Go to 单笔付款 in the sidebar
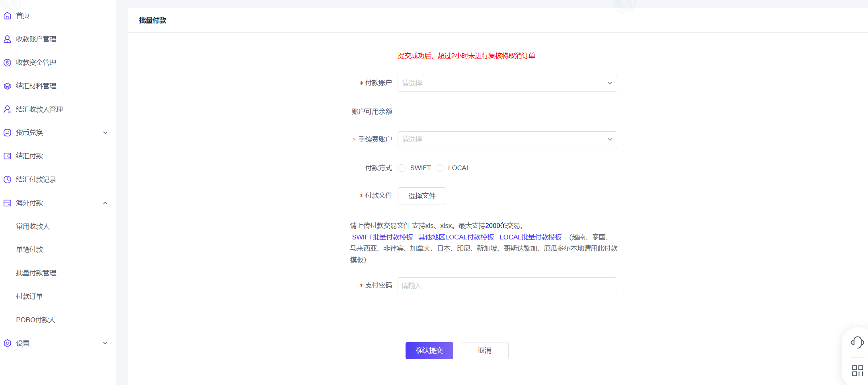868x385 pixels. pyautogui.click(x=29, y=249)
